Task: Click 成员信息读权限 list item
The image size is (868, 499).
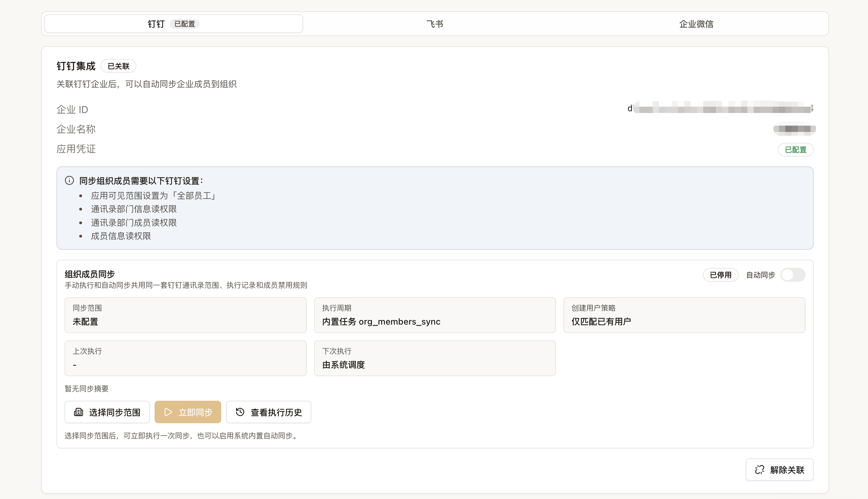Action: click(121, 236)
